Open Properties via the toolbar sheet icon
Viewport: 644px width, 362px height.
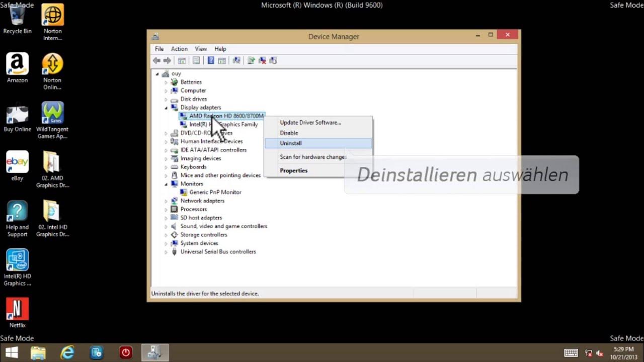point(196,61)
